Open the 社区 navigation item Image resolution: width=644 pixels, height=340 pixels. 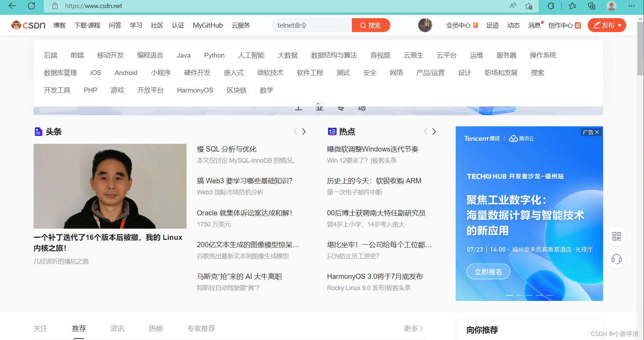point(157,25)
